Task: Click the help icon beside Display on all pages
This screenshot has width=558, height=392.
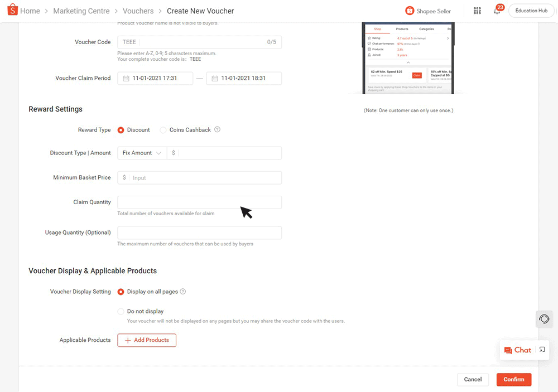Action: coord(181,291)
